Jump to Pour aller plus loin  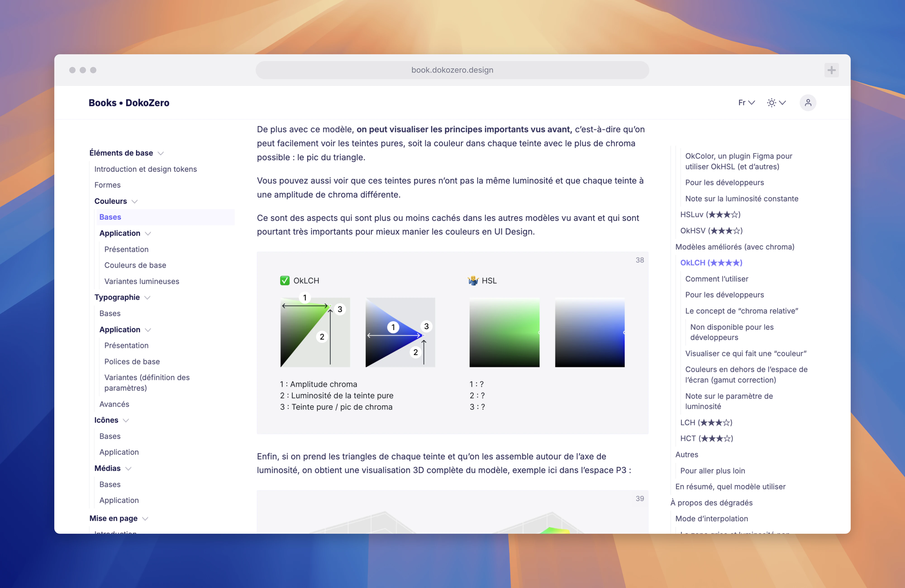point(713,471)
